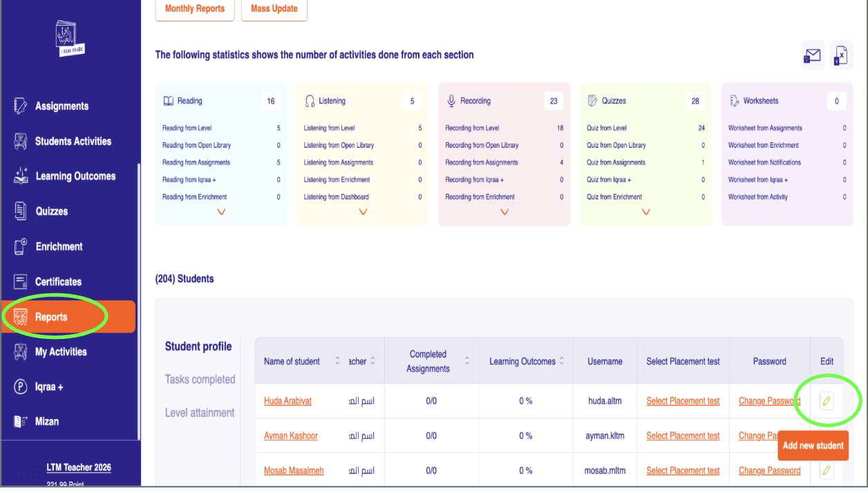Click the edit pencil for Huda Arabiyat
Image resolution: width=868 pixels, height=493 pixels.
[827, 400]
